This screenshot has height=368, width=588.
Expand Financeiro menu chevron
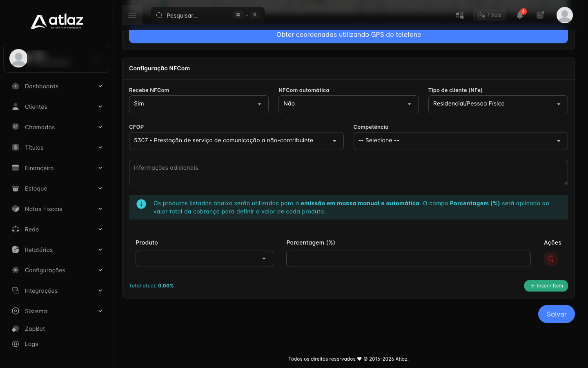100,168
